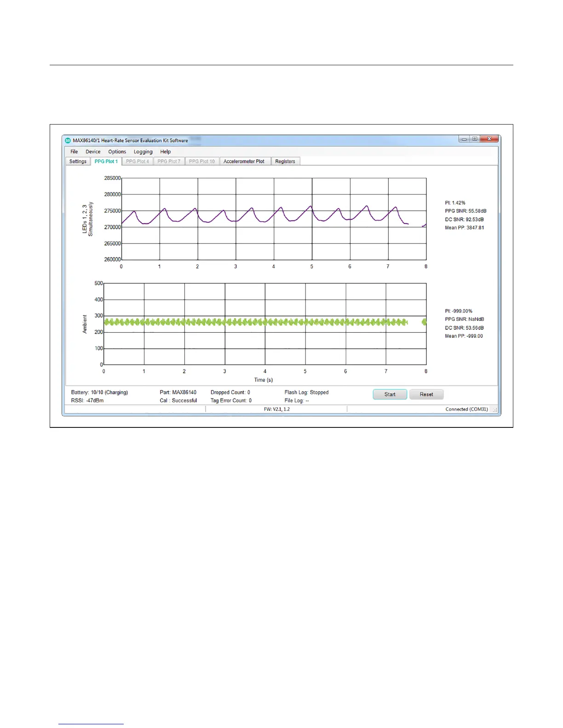Click the Tag Error Count: 0 status
563x728 pixels.
tap(231, 401)
